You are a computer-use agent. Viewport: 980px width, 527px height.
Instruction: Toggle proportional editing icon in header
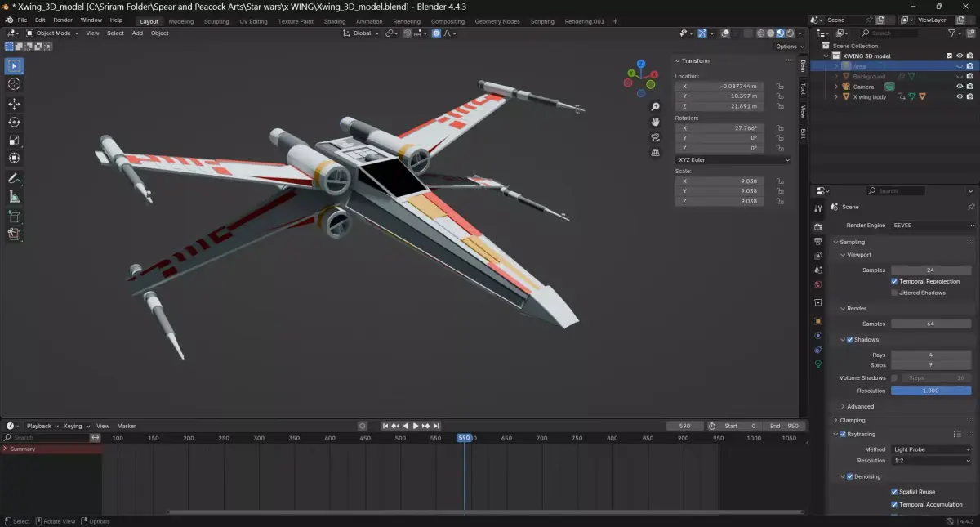pos(437,33)
